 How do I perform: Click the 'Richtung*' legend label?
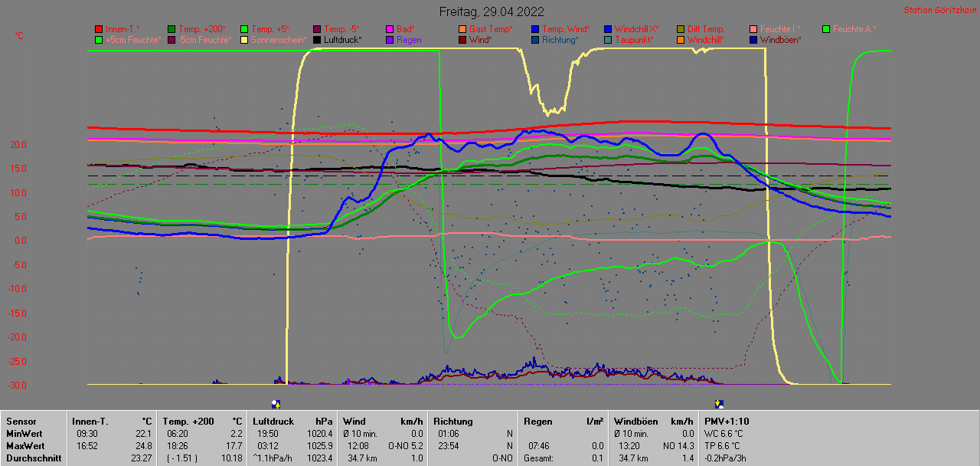tap(560, 40)
